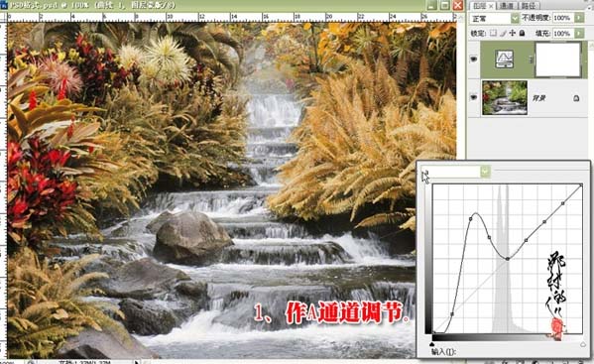Image resolution: width=594 pixels, height=364 pixels.
Task: Select the curve point near the peak
Action: 471,219
